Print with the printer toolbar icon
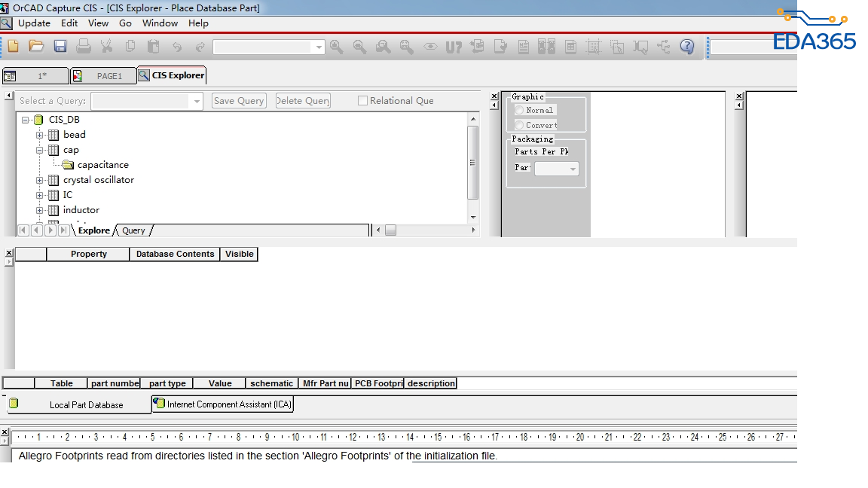 coord(84,47)
